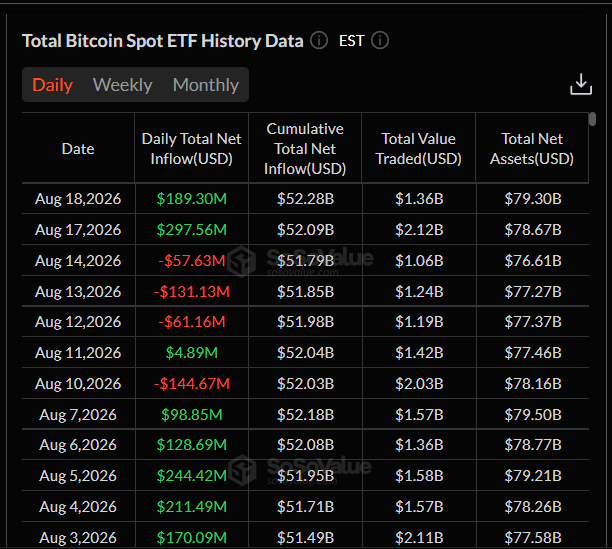Select the Aug 4,2026 date cell

(x=78, y=506)
